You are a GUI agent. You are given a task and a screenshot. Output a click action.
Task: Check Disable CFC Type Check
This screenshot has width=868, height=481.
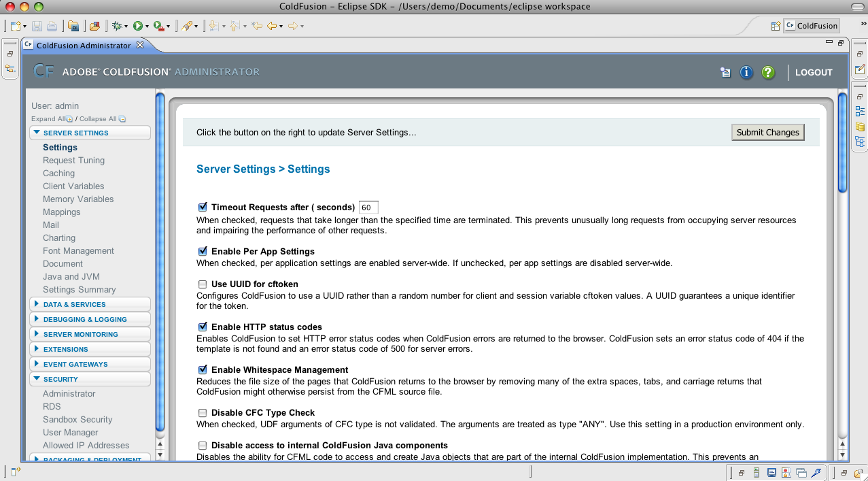tap(202, 412)
